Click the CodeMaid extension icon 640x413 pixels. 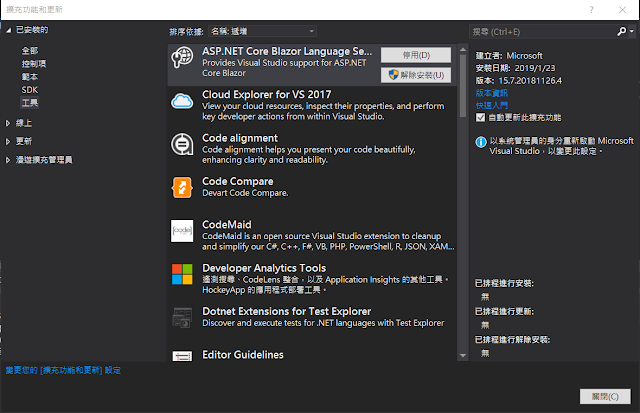(x=182, y=231)
